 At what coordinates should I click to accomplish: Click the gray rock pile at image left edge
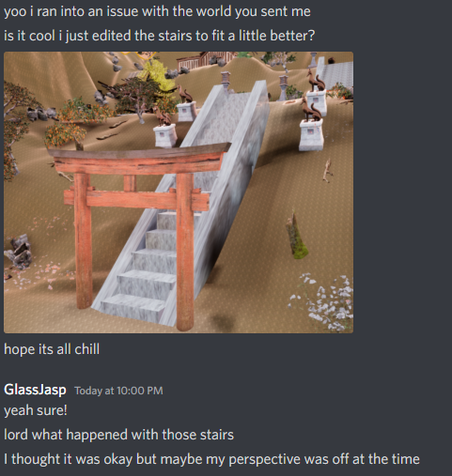click(x=19, y=252)
